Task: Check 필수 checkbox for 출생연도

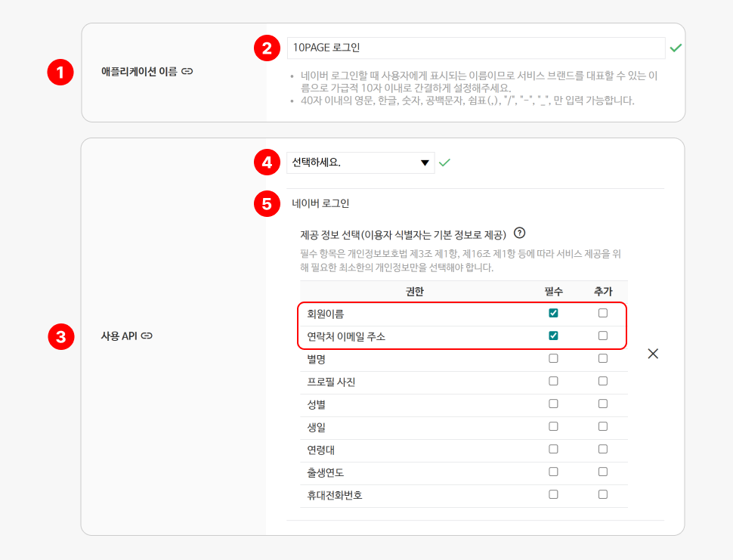Action: pos(553,472)
